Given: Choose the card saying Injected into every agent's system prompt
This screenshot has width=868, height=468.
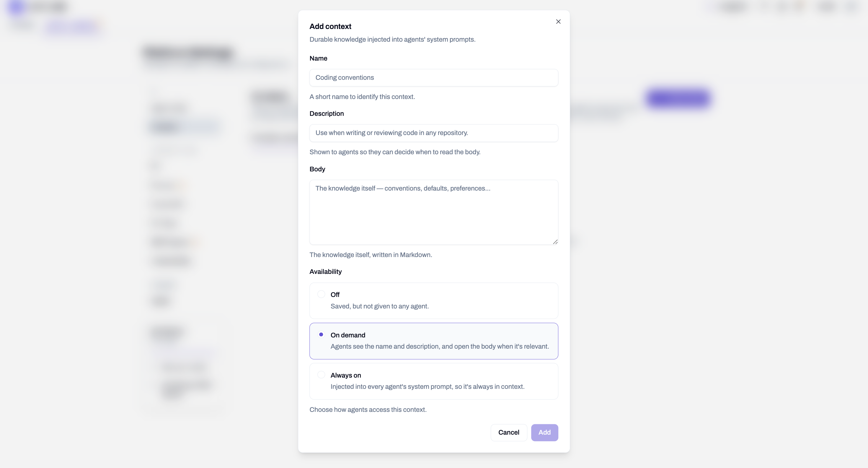Looking at the screenshot, I should click(x=434, y=381).
